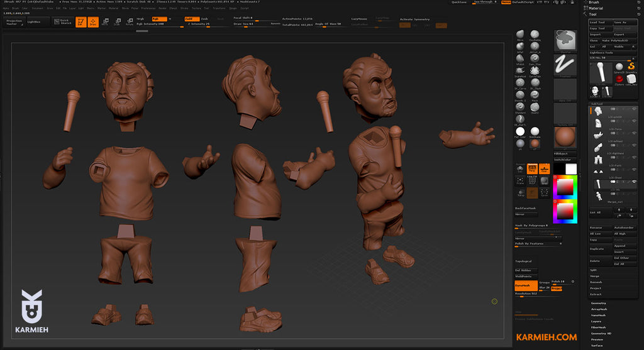
Task: Select the Draw mode button
Action: [x=93, y=22]
